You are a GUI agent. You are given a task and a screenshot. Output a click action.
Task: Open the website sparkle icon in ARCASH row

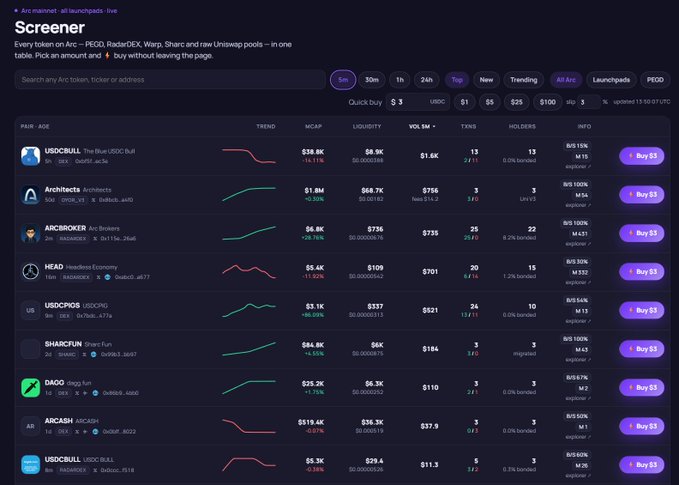click(85, 432)
